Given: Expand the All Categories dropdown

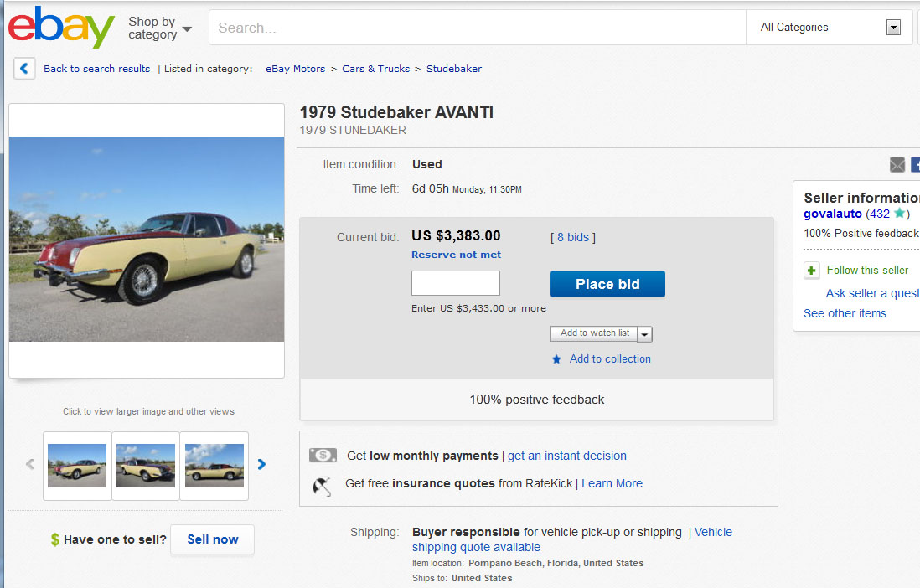Looking at the screenshot, I should (893, 28).
